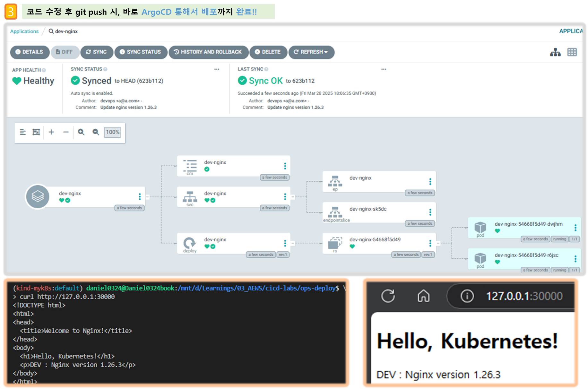Click the minus collapse-all icon
588x389 pixels.
pyautogui.click(x=66, y=132)
